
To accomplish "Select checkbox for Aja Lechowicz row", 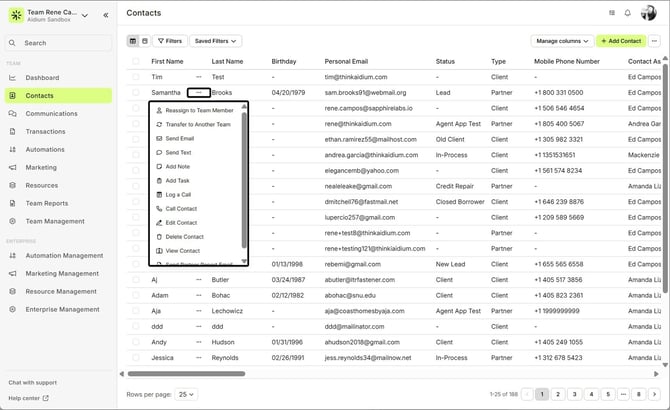I will pos(136,311).
